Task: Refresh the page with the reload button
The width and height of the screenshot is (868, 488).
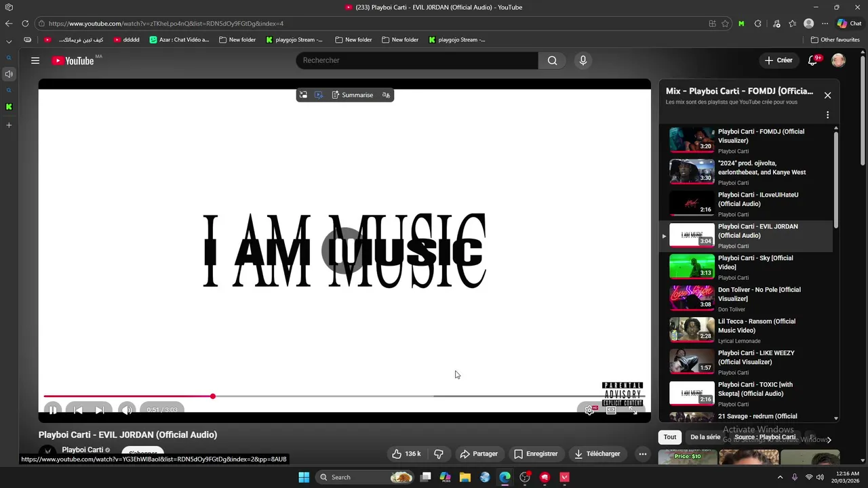Action: pos(25,23)
